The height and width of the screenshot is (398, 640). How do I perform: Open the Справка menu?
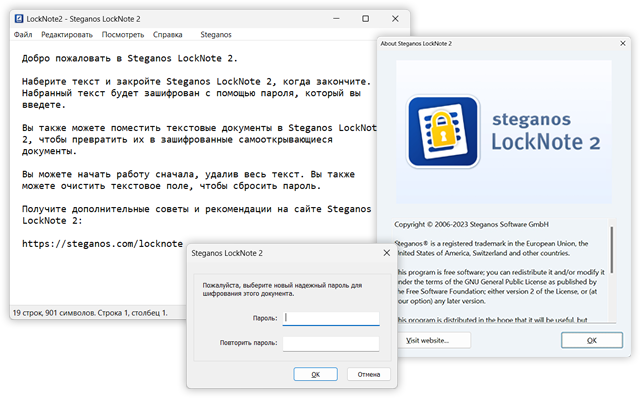point(167,35)
